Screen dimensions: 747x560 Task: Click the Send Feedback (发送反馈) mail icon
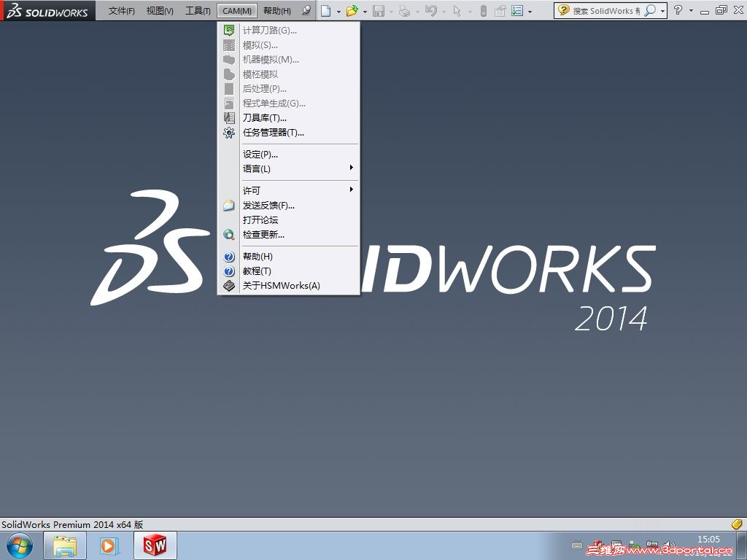229,206
